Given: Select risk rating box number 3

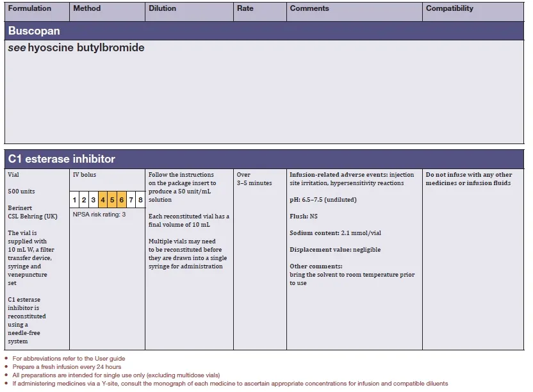Looking at the screenshot, I should pos(94,200).
